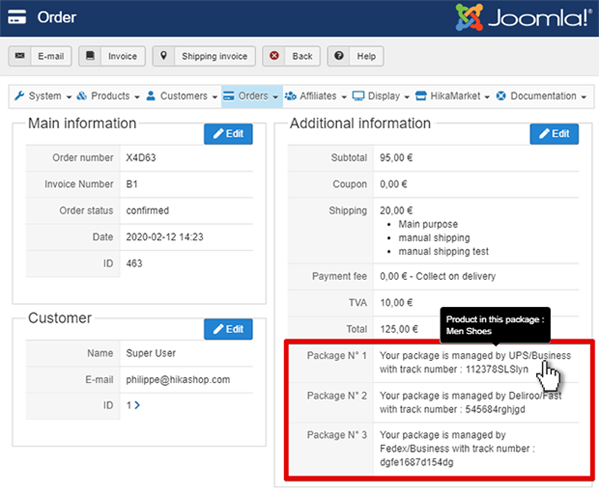Open the Shipping invoice button
This screenshot has height=491, width=600.
coord(204,56)
